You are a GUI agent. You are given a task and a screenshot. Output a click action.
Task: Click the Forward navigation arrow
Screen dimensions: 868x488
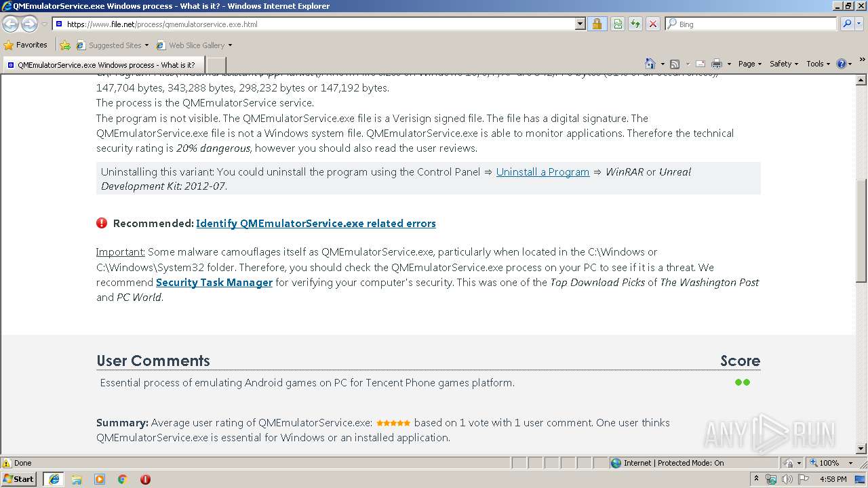click(29, 24)
